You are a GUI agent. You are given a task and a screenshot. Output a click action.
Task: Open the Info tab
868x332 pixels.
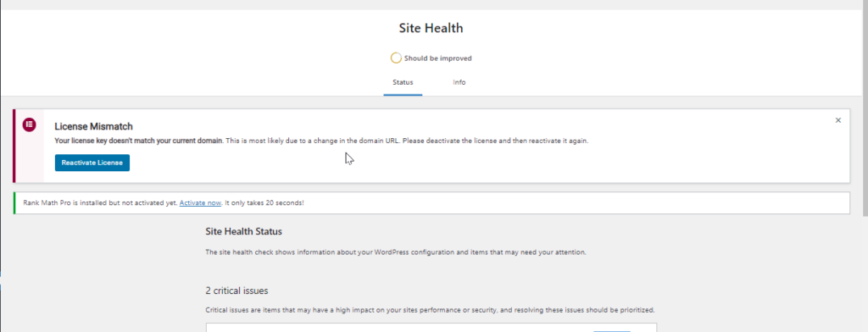(x=459, y=82)
